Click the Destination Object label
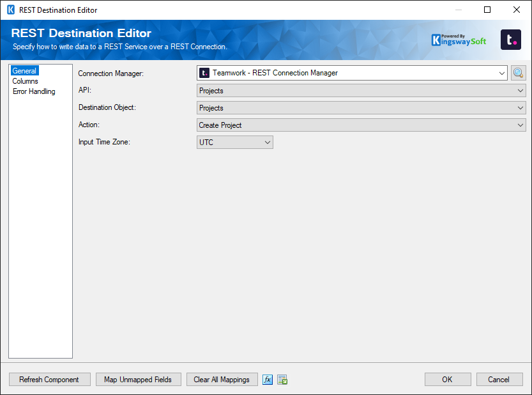This screenshot has width=532, height=395. coord(107,107)
